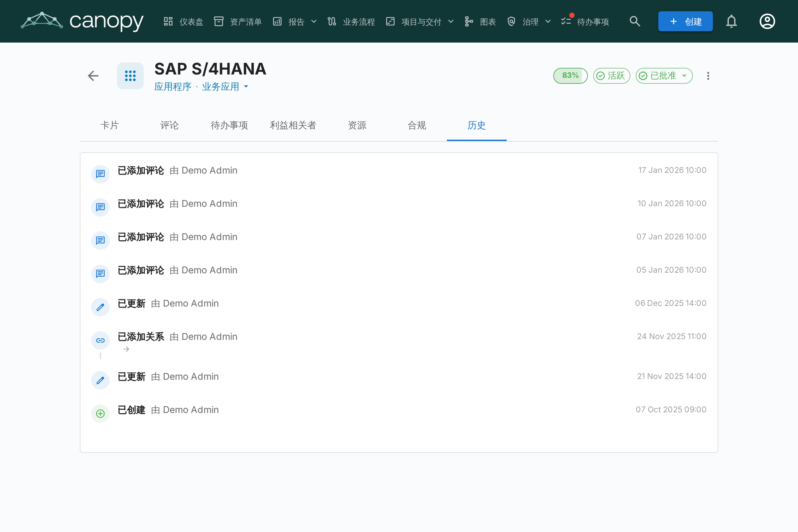Expand the relation arrow under 已添加关系

pyautogui.click(x=126, y=349)
